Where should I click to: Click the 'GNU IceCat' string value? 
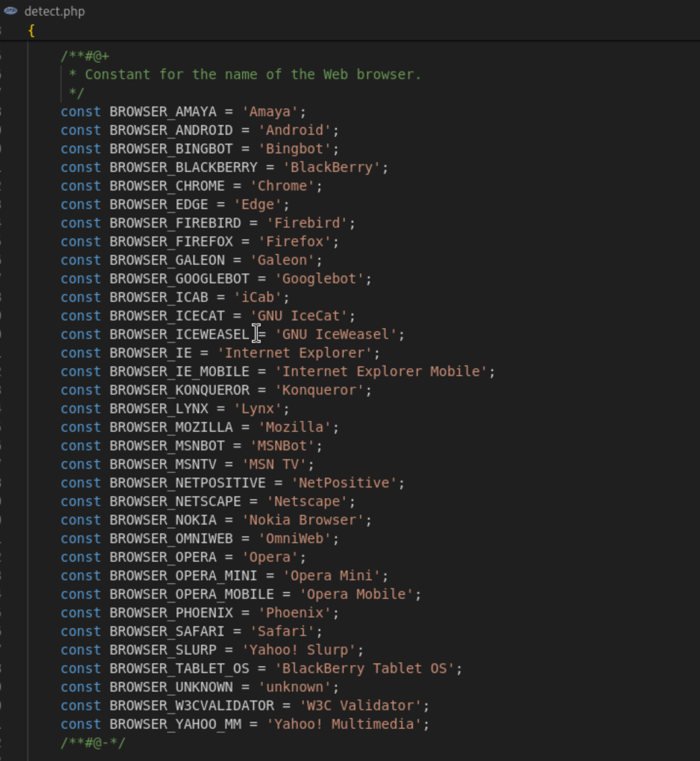point(299,316)
